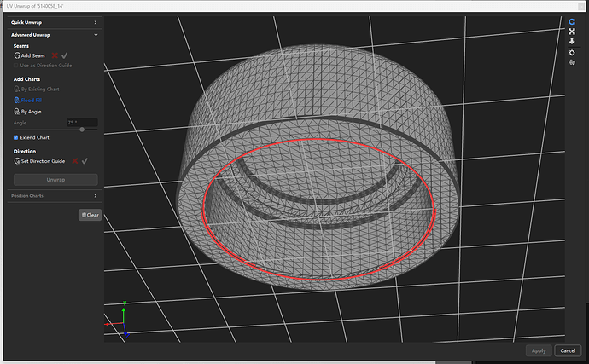Expand the Position Charts section
This screenshot has height=364, width=589.
[x=54, y=195]
